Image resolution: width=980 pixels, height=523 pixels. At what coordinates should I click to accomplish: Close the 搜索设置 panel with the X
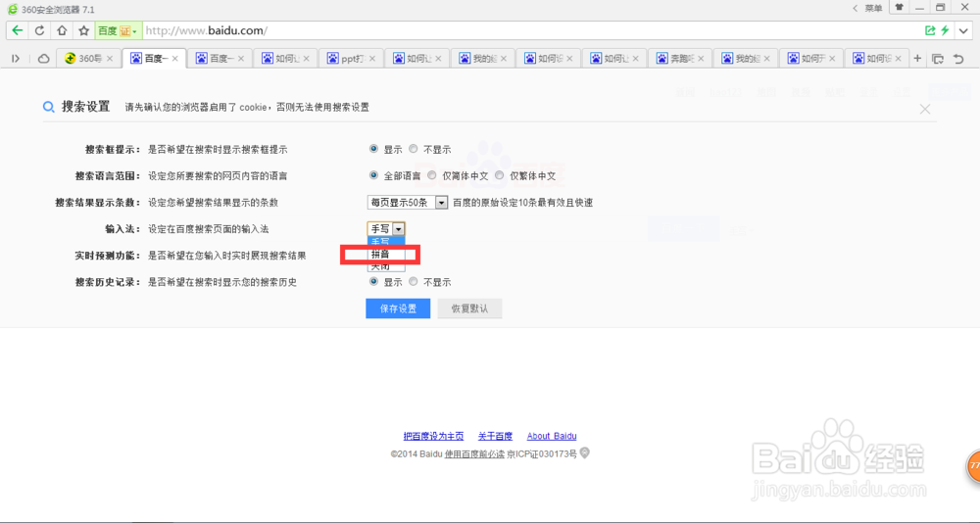click(925, 109)
